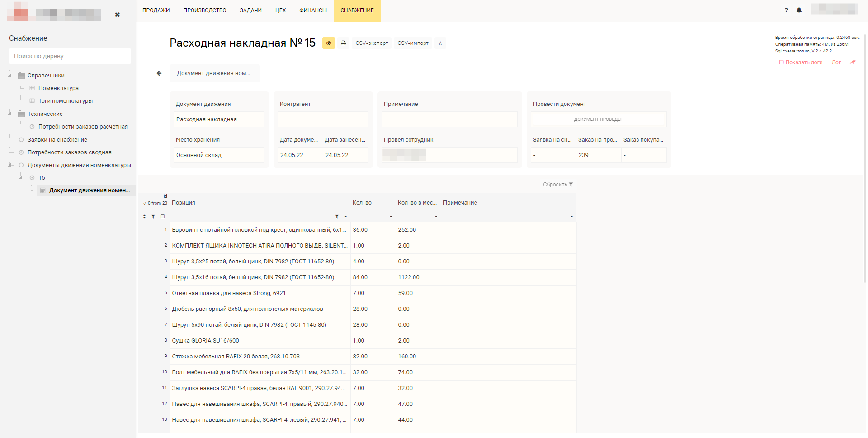Click the Дата докуме... field 24.05.22
The image size is (868, 438).
coord(300,155)
